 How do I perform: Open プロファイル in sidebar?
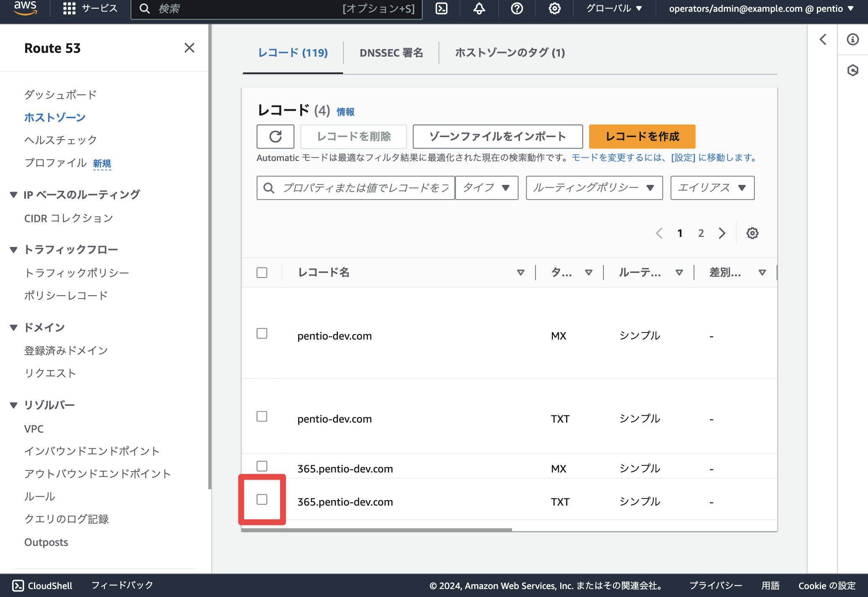coord(55,163)
